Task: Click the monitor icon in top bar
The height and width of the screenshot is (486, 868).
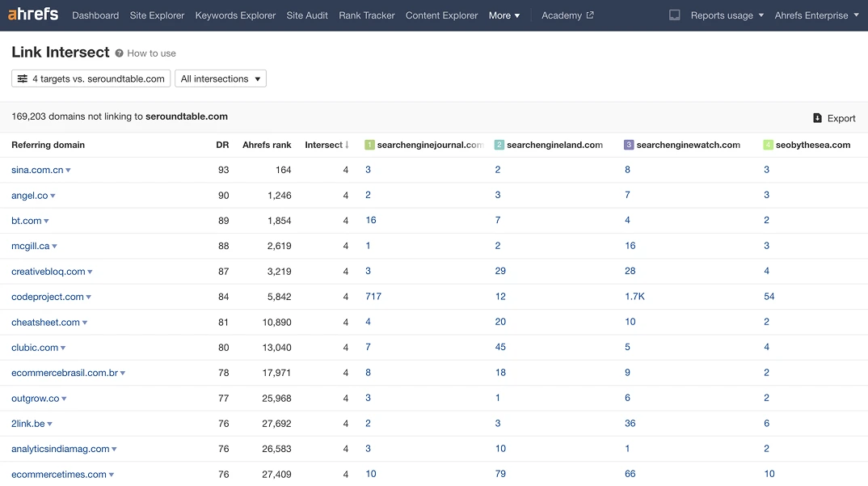Action: point(675,15)
